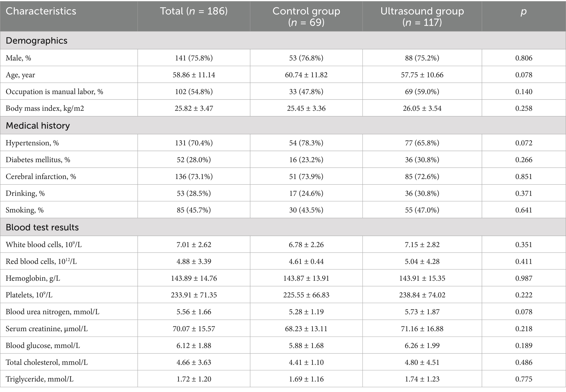
Task: Click the Male, % row label
Action: point(18,58)
